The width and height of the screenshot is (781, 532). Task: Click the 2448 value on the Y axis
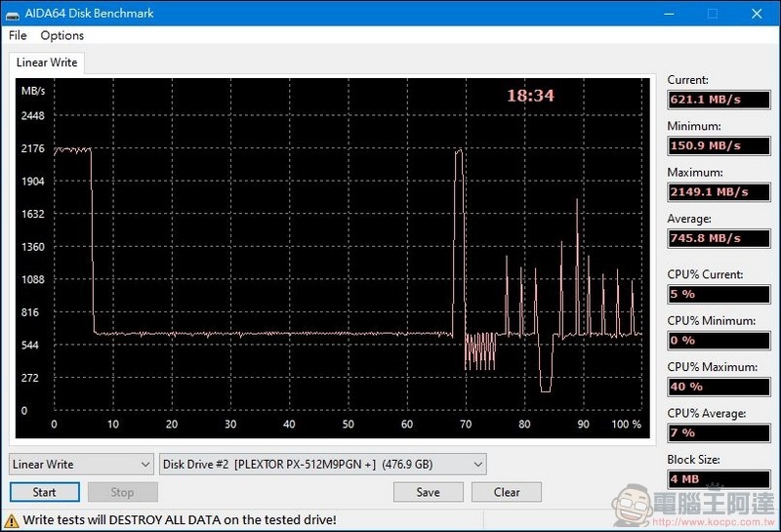click(33, 116)
